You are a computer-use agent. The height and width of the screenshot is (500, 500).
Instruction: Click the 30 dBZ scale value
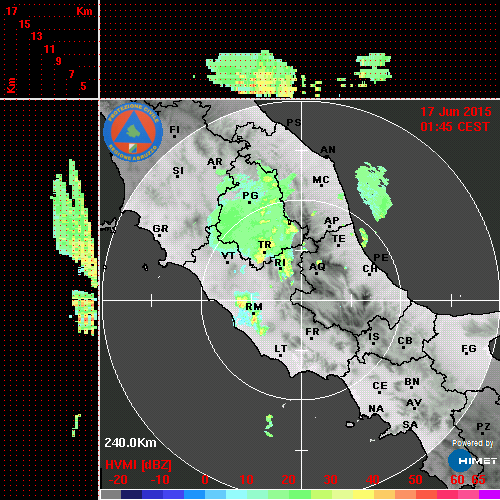coord(330,480)
